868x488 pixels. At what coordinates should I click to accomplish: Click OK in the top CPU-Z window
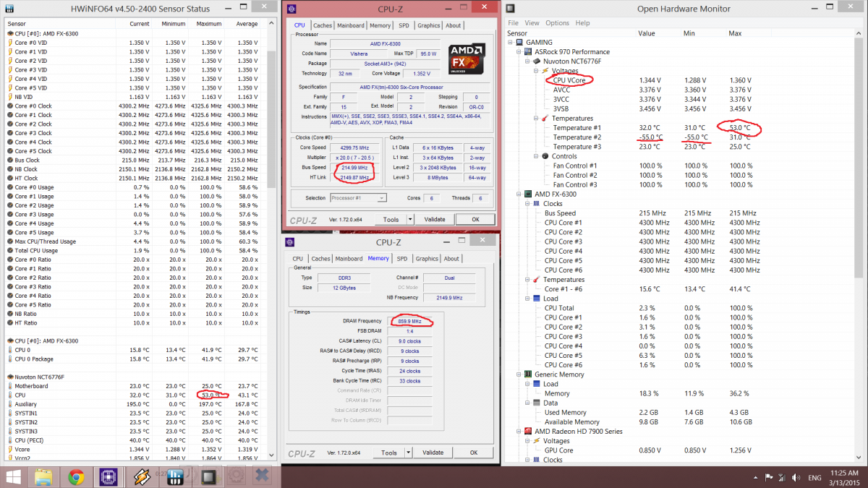pyautogui.click(x=475, y=220)
